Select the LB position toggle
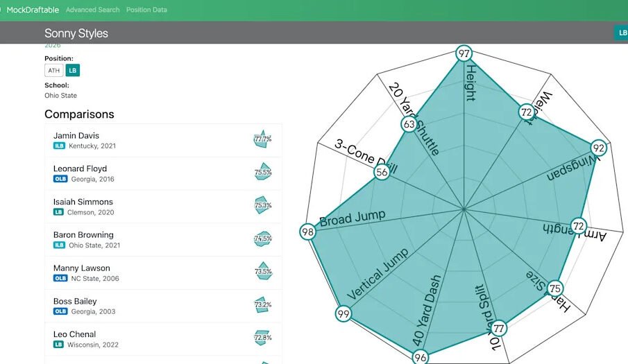 [x=73, y=70]
